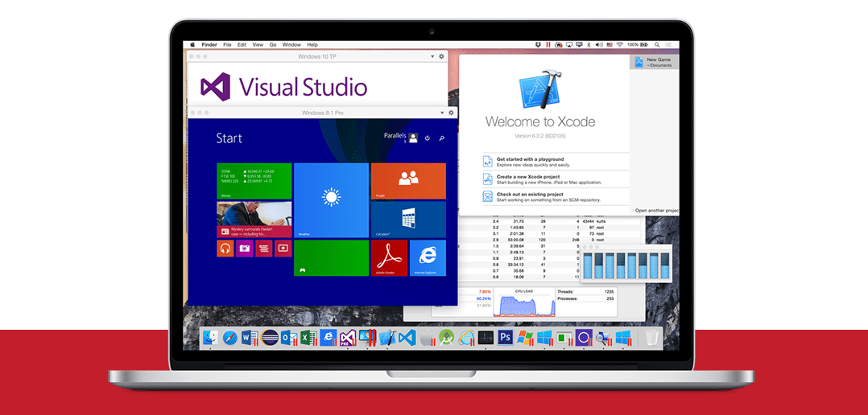Image resolution: width=868 pixels, height=415 pixels.
Task: Open the orange Music headphones tile
Action: [x=225, y=249]
